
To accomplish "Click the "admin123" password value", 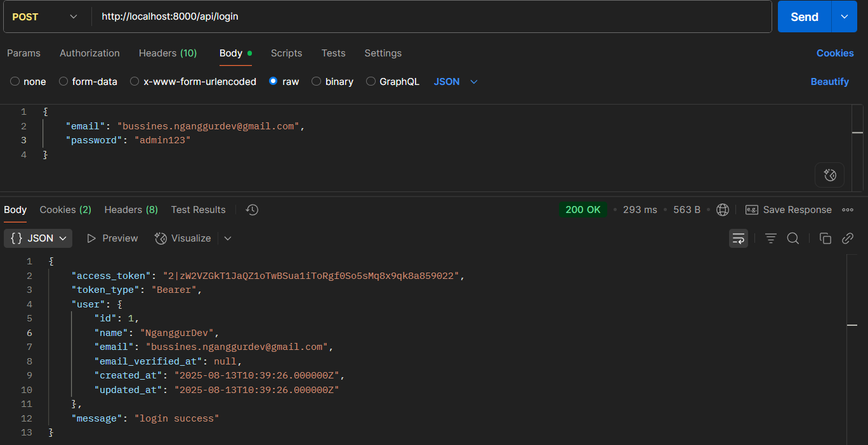I will coord(162,140).
